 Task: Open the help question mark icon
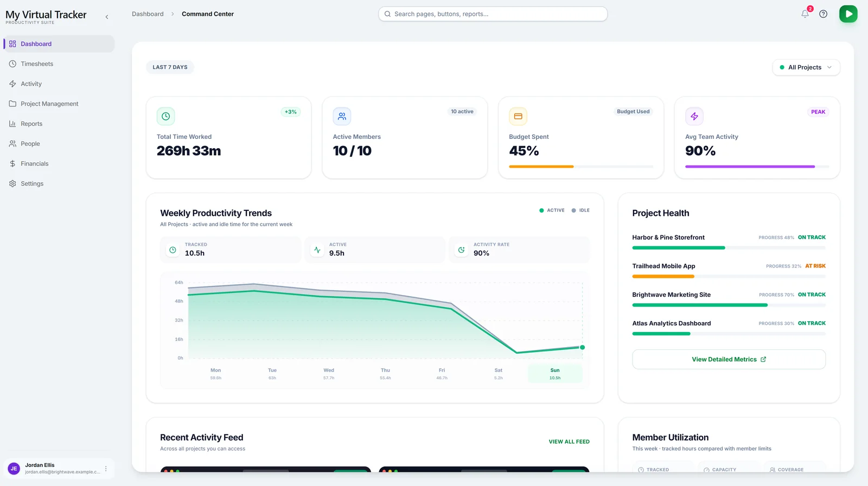pyautogui.click(x=824, y=14)
